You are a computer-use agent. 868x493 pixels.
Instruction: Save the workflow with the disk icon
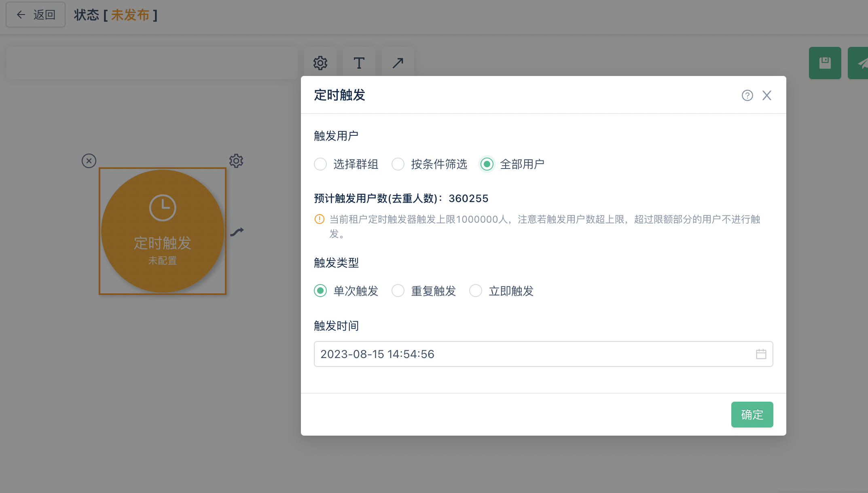(x=825, y=63)
